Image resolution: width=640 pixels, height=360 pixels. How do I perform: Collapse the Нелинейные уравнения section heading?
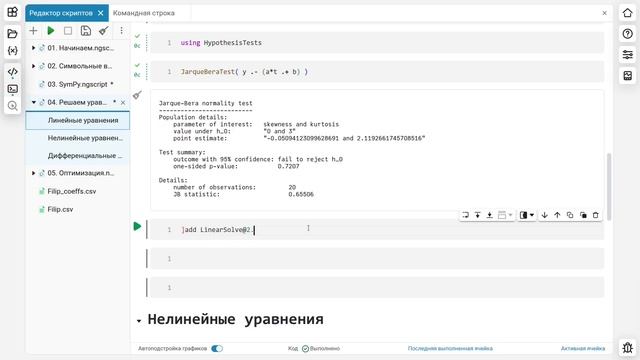(139, 321)
